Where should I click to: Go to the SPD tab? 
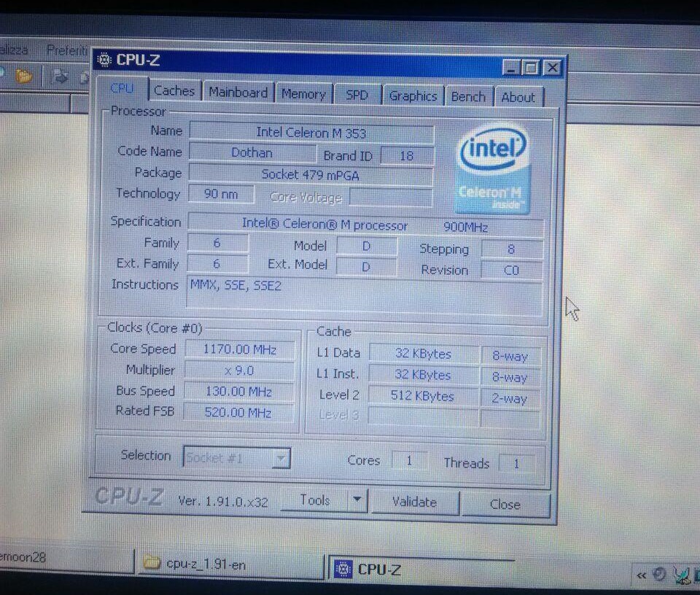[357, 95]
